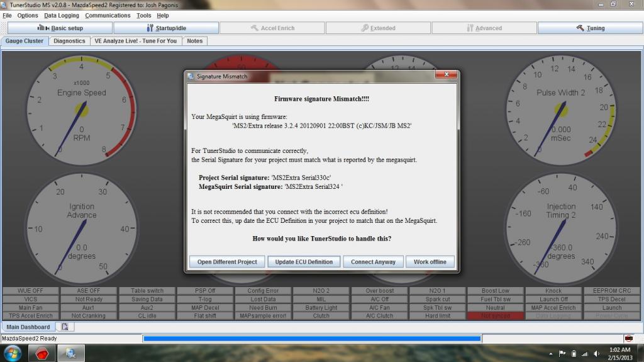Screen dimensions: 644x362
Task: Click the Lost Data indicator
Action: tap(263, 300)
